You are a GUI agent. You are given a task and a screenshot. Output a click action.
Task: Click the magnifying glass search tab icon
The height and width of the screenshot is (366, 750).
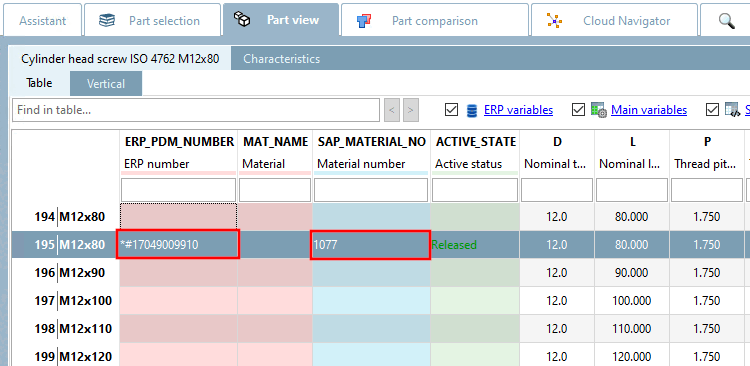click(x=727, y=20)
